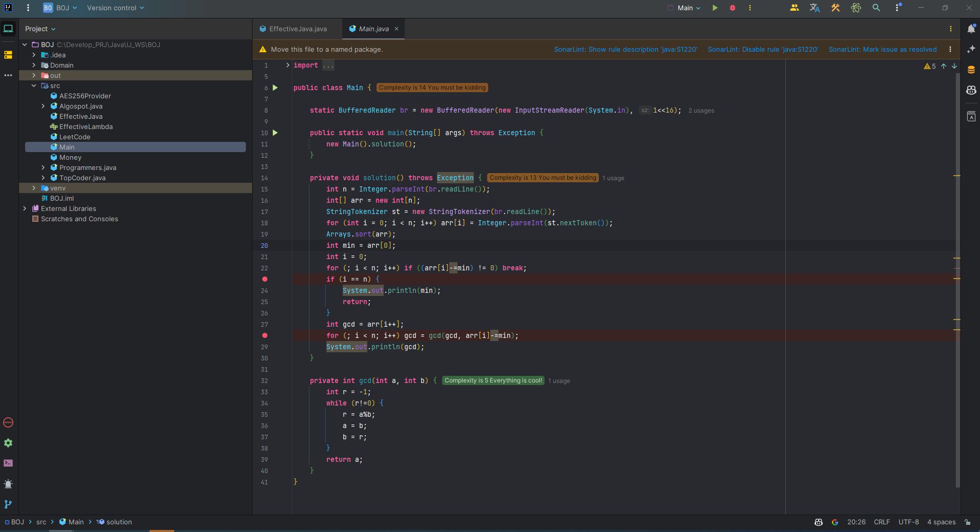This screenshot has width=980, height=532.
Task: Open editor tabs more-options menu
Action: [951, 29]
